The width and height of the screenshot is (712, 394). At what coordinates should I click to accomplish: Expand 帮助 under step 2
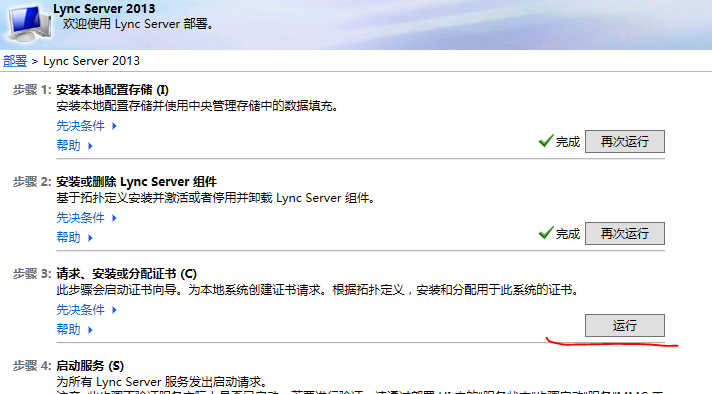(x=74, y=237)
